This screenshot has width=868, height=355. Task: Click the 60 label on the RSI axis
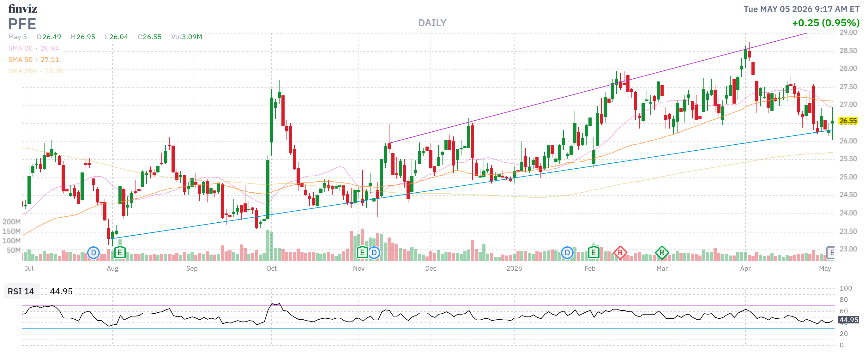(x=843, y=311)
